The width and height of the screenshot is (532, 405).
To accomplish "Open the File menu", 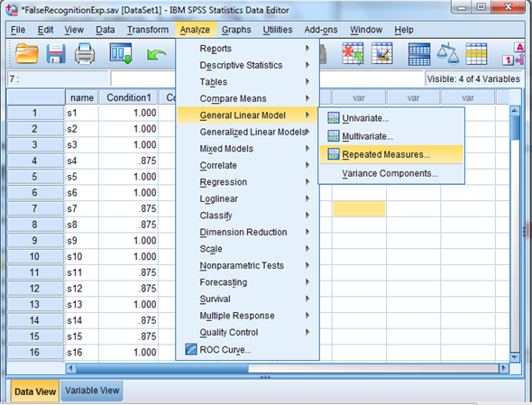I will 18,30.
